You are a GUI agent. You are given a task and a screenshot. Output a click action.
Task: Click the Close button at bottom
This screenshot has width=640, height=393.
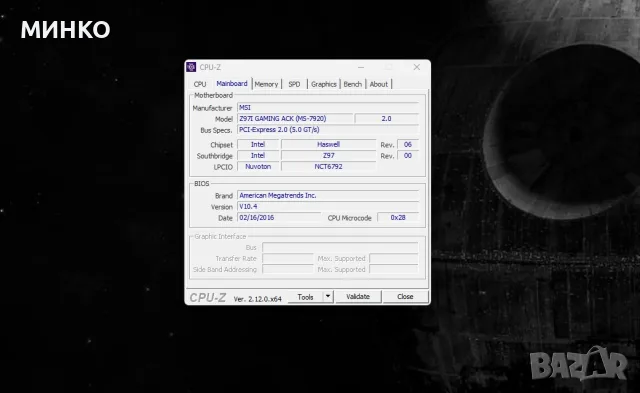(x=405, y=297)
